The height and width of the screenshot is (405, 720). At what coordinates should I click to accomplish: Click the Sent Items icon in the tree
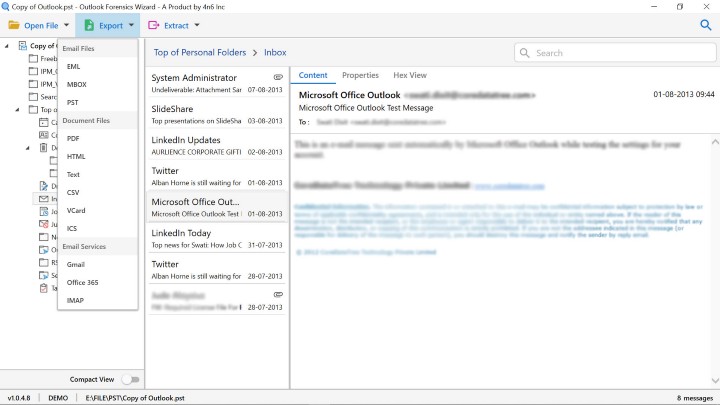[x=44, y=275]
